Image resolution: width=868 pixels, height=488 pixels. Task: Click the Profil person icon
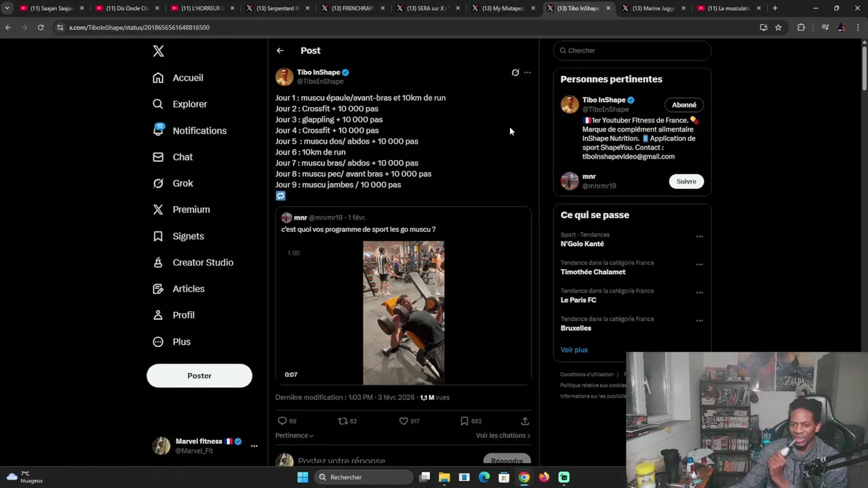click(x=158, y=315)
